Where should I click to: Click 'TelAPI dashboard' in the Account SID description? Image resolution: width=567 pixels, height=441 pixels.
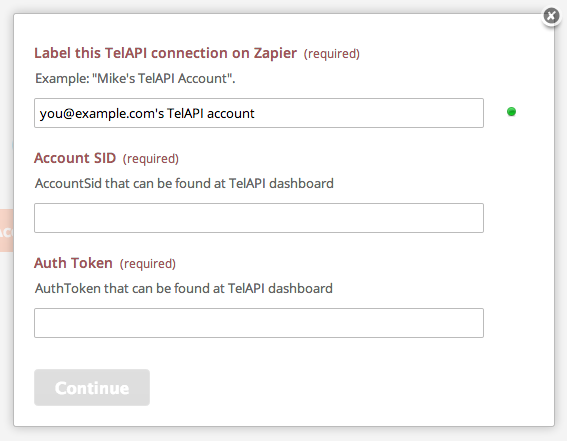coord(281,183)
